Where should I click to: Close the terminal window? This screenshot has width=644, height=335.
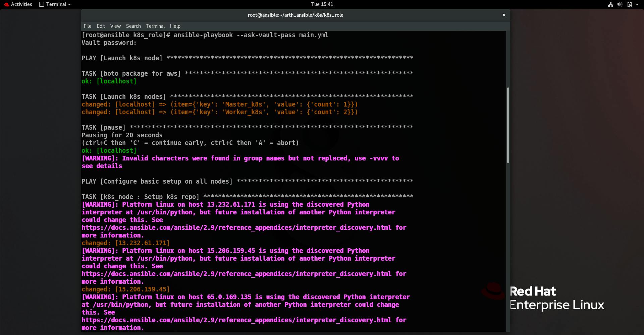pyautogui.click(x=504, y=15)
